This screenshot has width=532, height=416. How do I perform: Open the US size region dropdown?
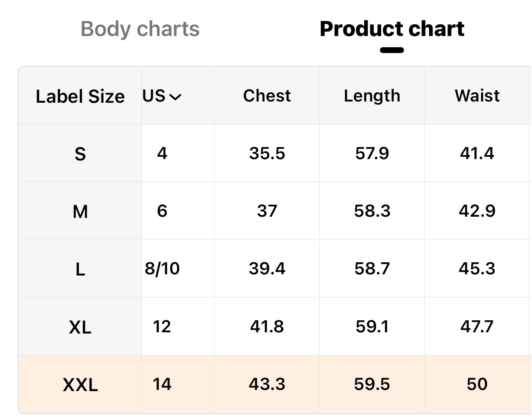tap(162, 96)
